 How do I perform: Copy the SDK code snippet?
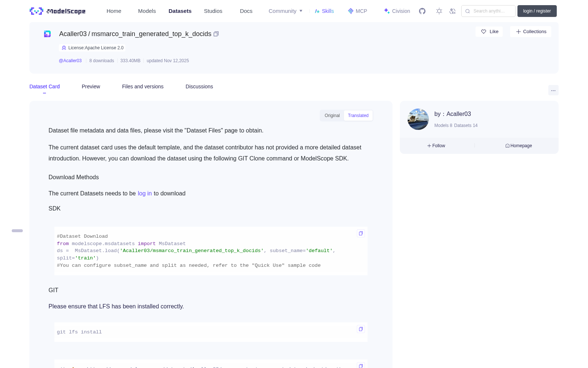pyautogui.click(x=361, y=233)
